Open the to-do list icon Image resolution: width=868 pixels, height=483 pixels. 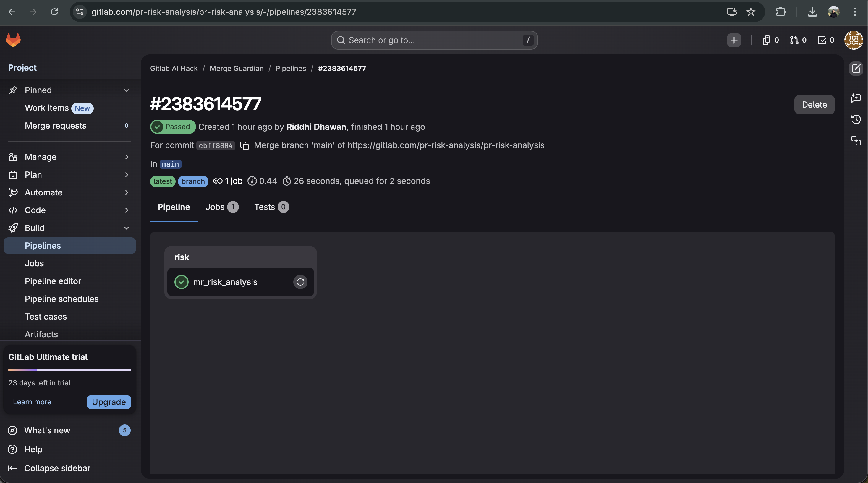coord(825,40)
